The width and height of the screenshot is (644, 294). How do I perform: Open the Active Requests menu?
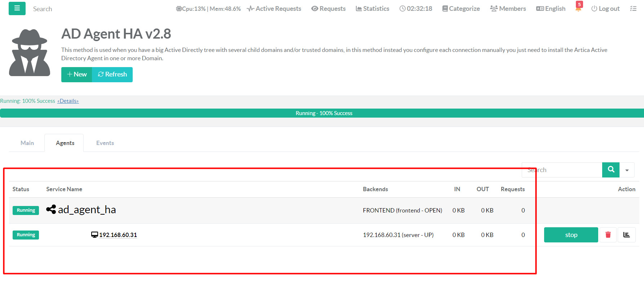[274, 9]
